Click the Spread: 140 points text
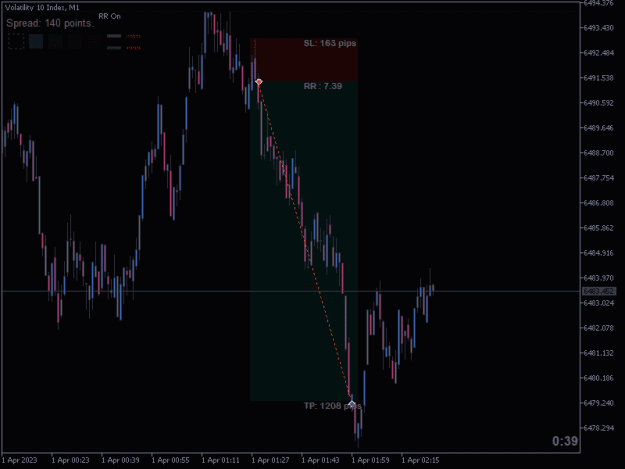The image size is (625, 469). coord(50,24)
